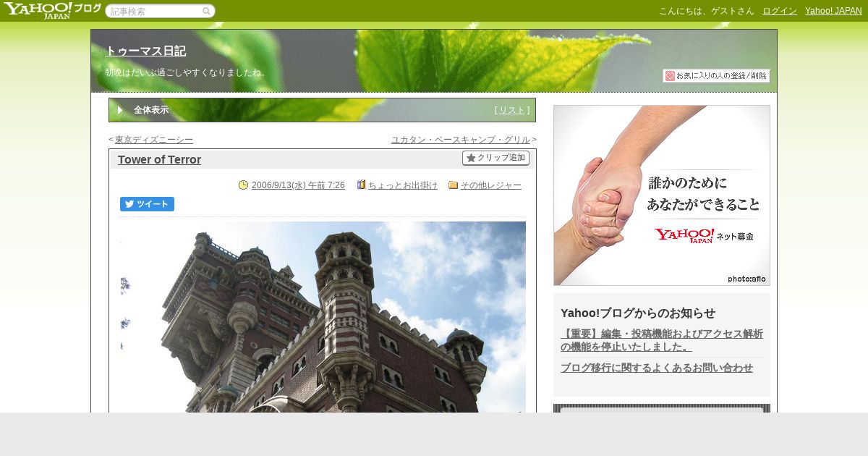Open the リスト view link
The image size is (868, 456).
click(x=512, y=110)
